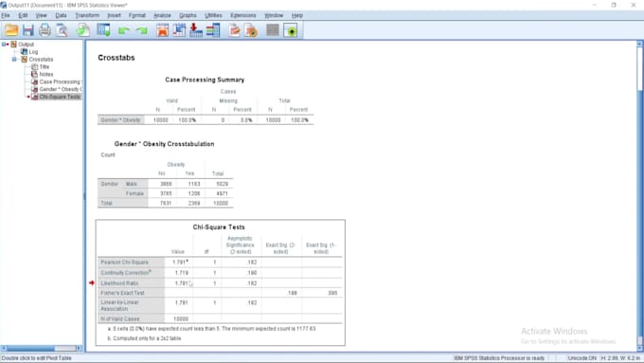Click the N of Valid Cases row label
The image size is (644, 363).
pos(120,318)
